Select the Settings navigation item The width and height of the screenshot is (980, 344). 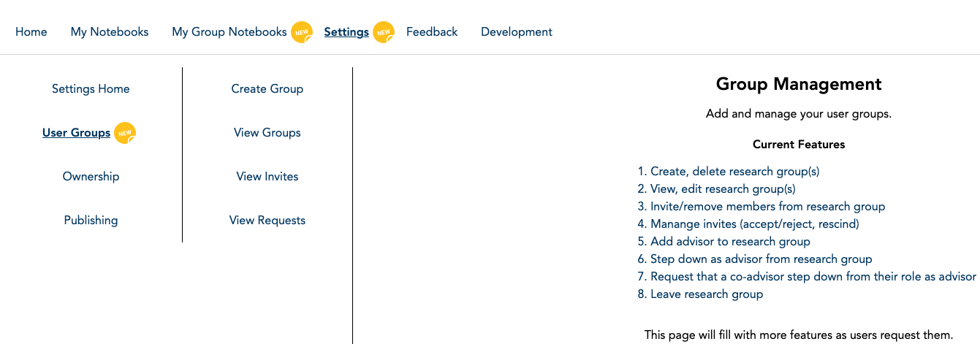(x=346, y=32)
